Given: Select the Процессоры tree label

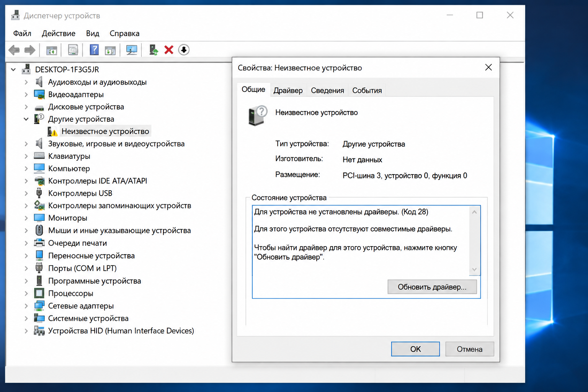Looking at the screenshot, I should pos(71,293).
